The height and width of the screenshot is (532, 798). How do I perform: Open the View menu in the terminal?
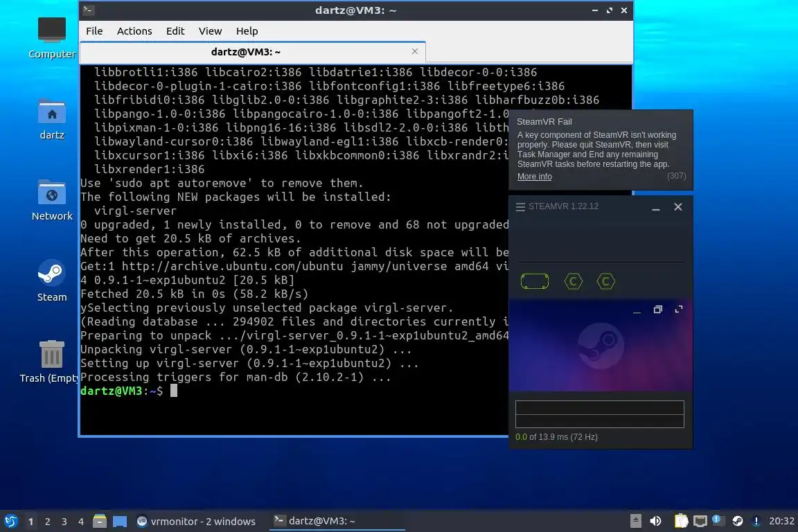tap(210, 31)
